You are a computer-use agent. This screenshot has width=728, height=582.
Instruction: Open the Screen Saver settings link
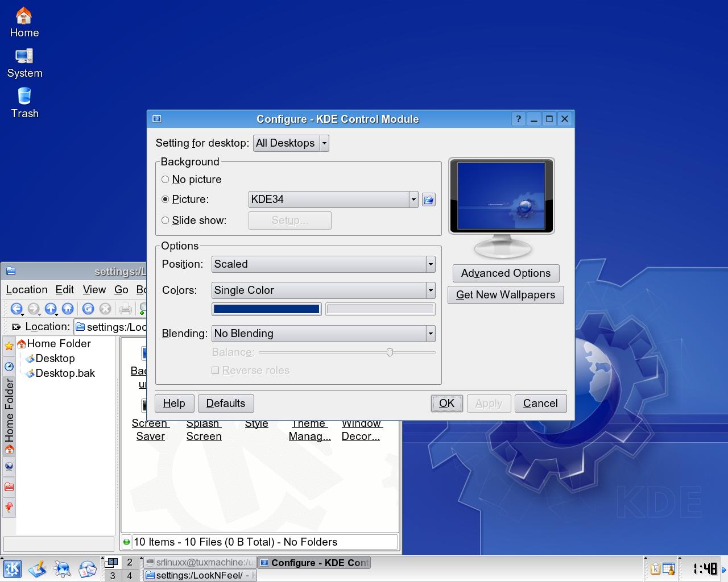coord(150,430)
